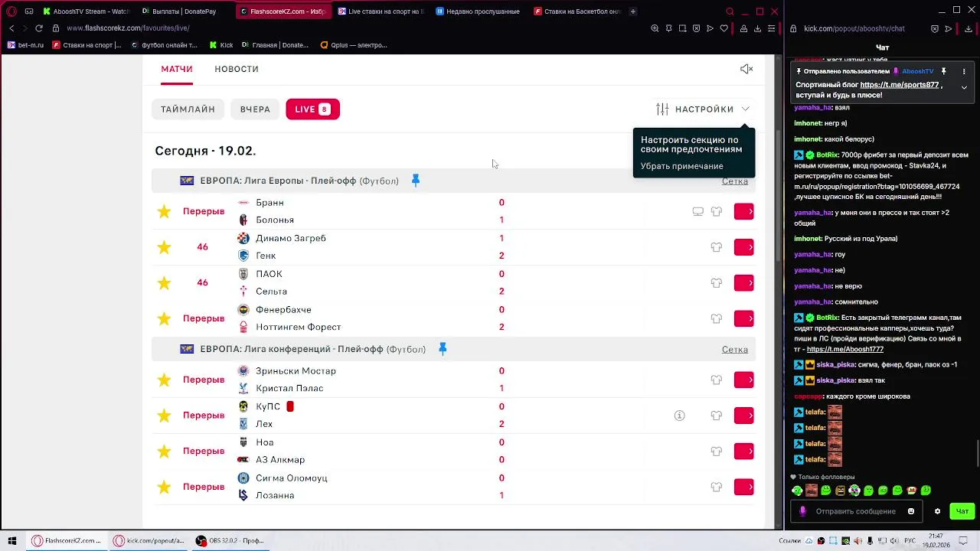Open browser downloads icon in Flashscore window
Screen dimensions: 980x551
point(757,28)
